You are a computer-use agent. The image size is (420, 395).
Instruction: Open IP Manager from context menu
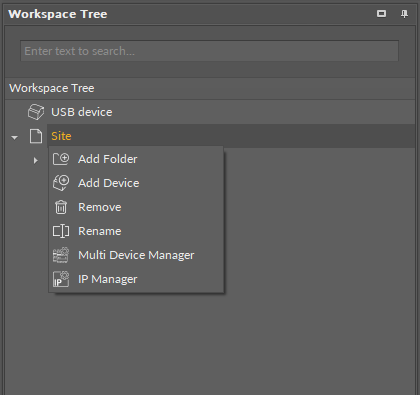pos(136,279)
